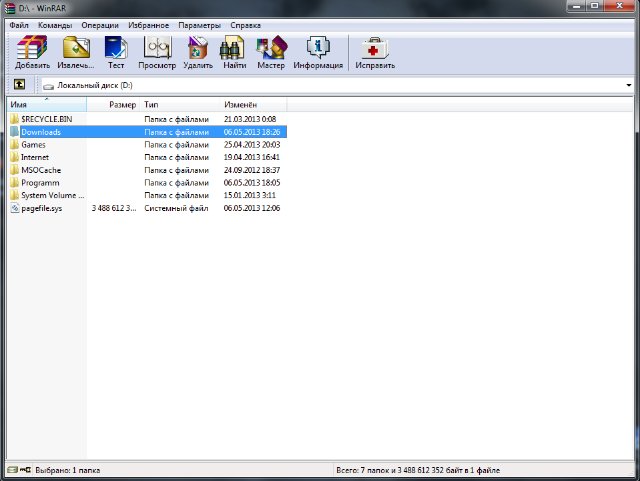
Task: Open the Файл menu
Action: pyautogui.click(x=19, y=25)
